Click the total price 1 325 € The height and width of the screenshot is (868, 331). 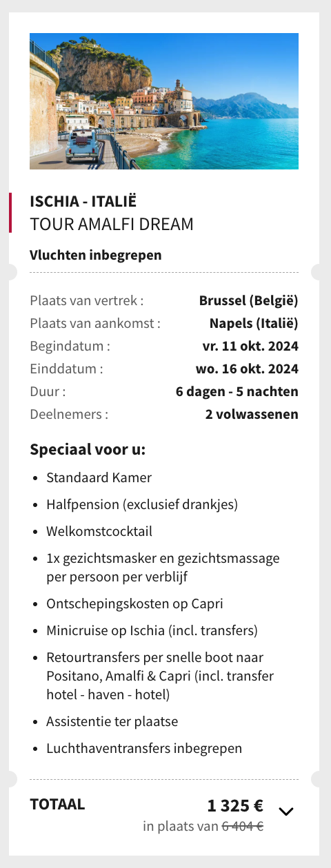(x=235, y=805)
